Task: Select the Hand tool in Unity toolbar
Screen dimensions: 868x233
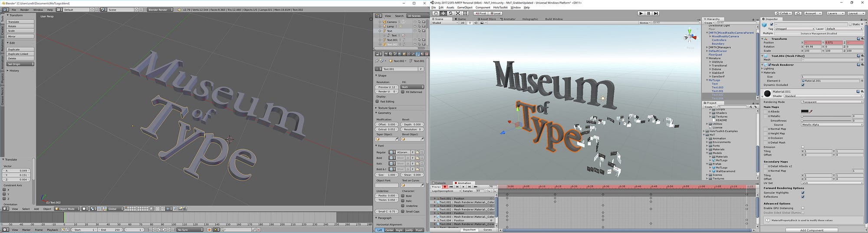Action: [436, 13]
